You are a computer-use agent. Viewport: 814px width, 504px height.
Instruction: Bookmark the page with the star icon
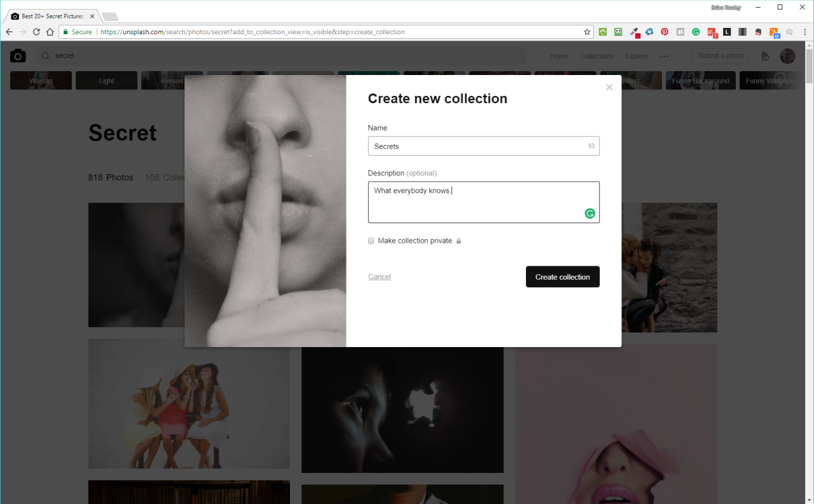pos(587,32)
